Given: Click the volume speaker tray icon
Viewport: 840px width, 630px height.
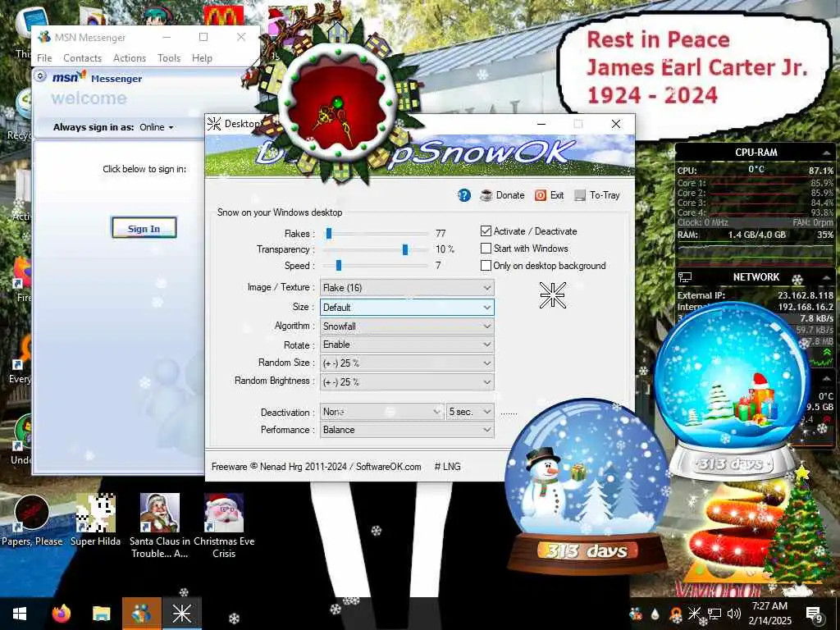Looking at the screenshot, I should pyautogui.click(x=734, y=614).
